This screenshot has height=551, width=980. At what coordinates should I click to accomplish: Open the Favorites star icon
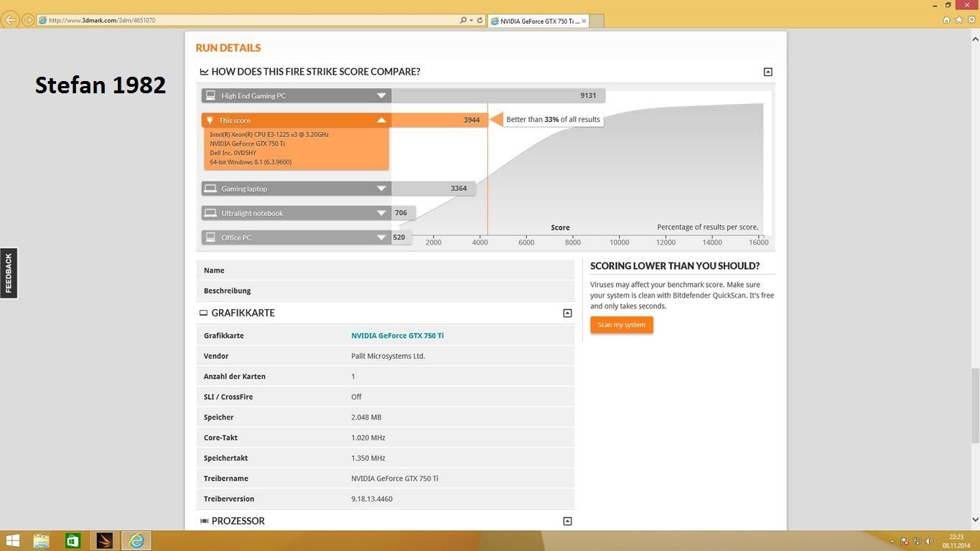click(958, 20)
